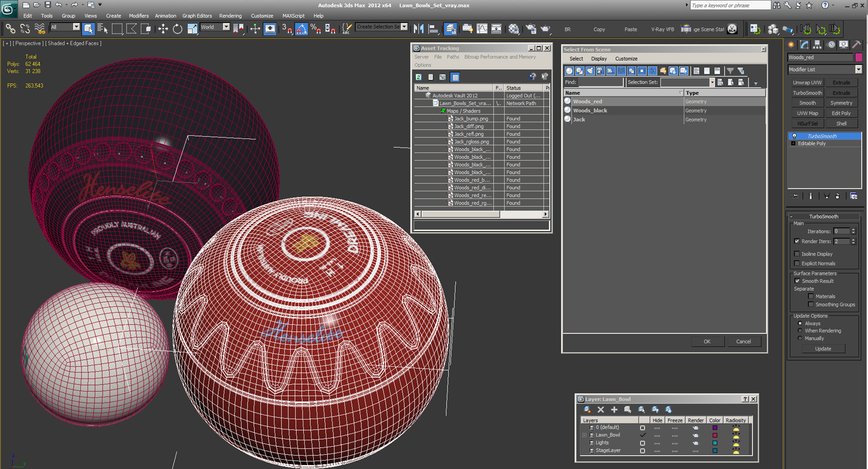Click Delete layer X icon in Layer dialog
Image resolution: width=868 pixels, height=469 pixels.
pos(601,410)
